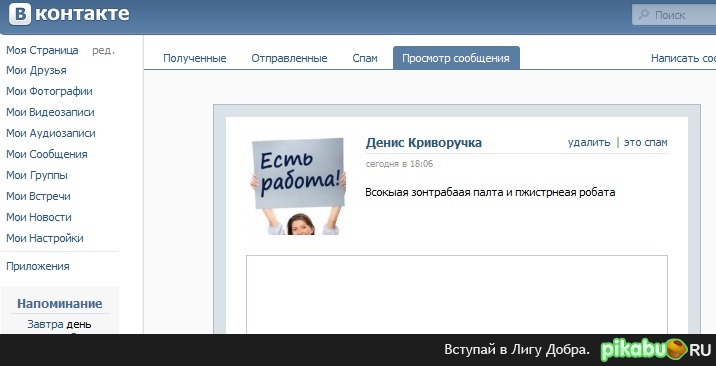Open Моя Страница in sidebar
Image resolution: width=716 pixels, height=366 pixels.
click(42, 50)
